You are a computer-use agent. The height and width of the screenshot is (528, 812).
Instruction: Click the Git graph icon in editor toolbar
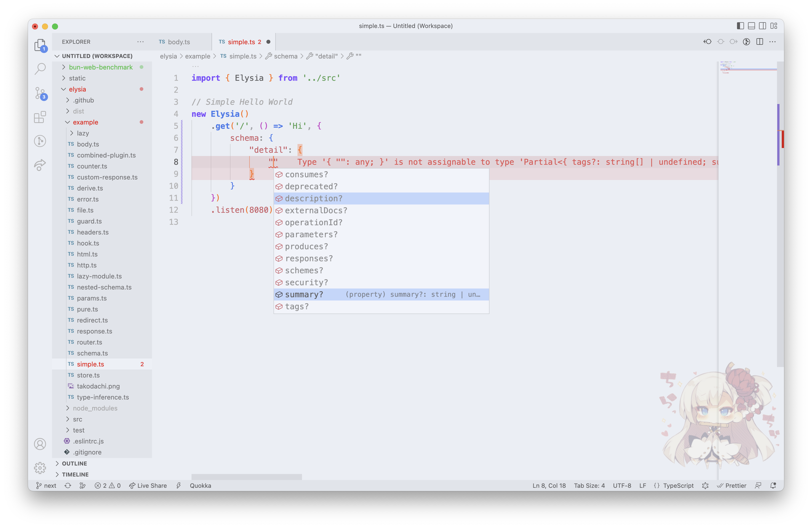[x=746, y=41]
